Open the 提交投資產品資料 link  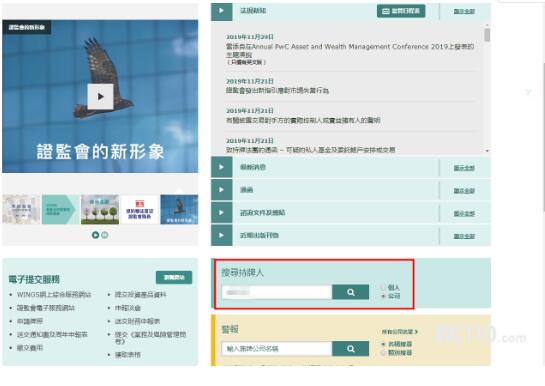click(140, 295)
